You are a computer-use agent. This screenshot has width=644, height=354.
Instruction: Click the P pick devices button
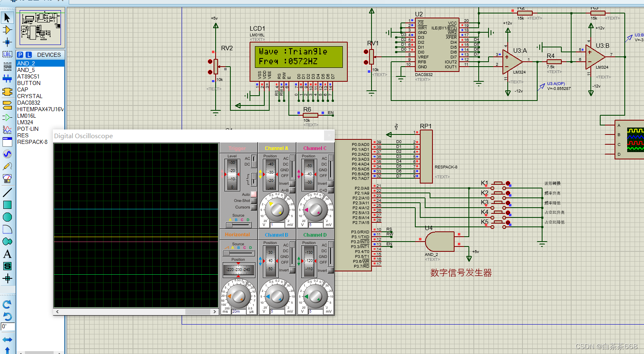tap(20, 55)
